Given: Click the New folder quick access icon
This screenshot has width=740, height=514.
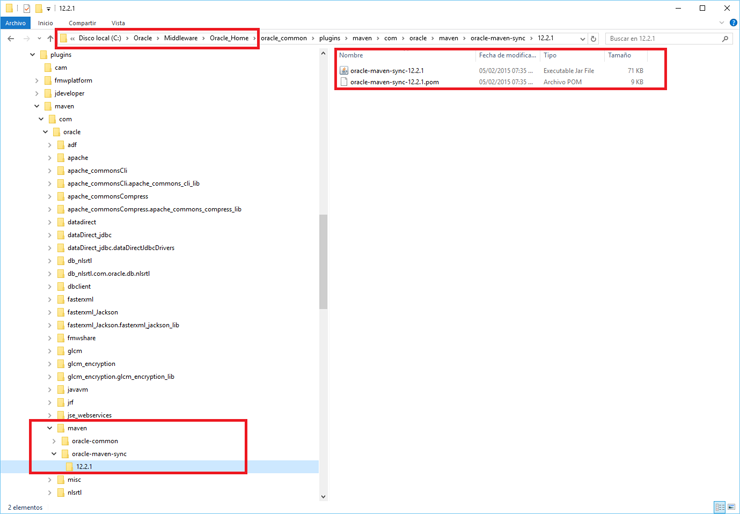Looking at the screenshot, I should pyautogui.click(x=39, y=8).
